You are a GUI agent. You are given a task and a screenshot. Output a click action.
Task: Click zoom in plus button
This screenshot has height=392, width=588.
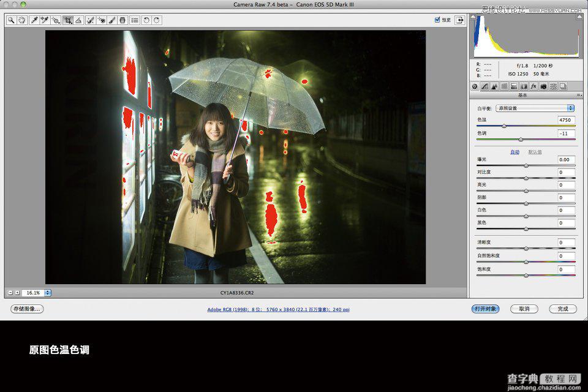pyautogui.click(x=17, y=293)
